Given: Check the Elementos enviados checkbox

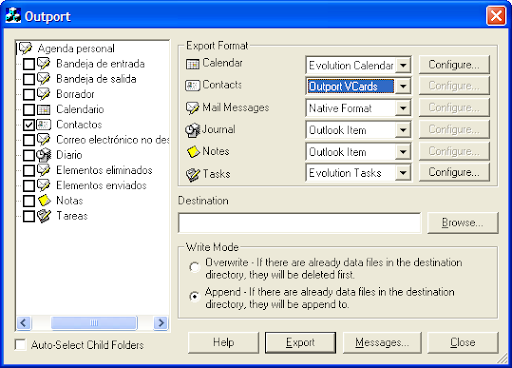Looking at the screenshot, I should tap(29, 186).
